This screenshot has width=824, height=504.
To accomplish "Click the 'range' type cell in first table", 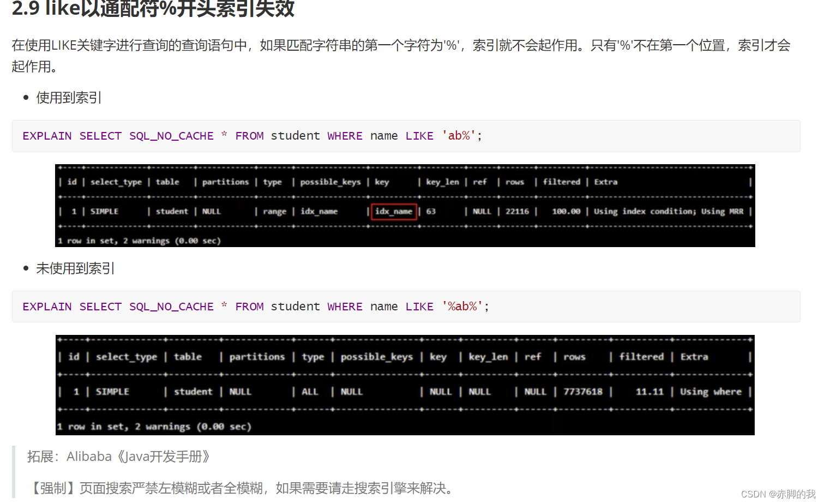I will [x=274, y=212].
